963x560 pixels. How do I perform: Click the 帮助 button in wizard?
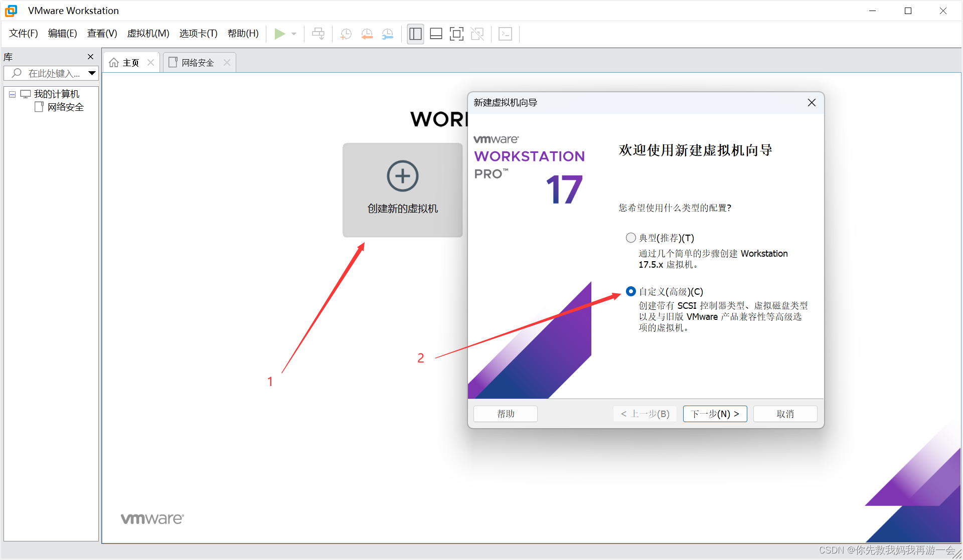(x=506, y=414)
